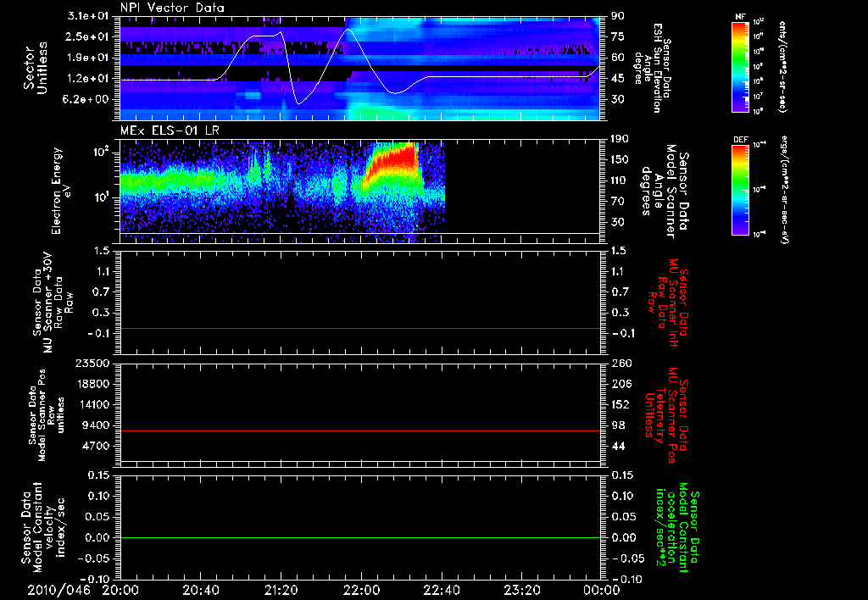Click the green Model Constant acceleration label
The height and width of the screenshot is (600, 868).
(x=676, y=529)
